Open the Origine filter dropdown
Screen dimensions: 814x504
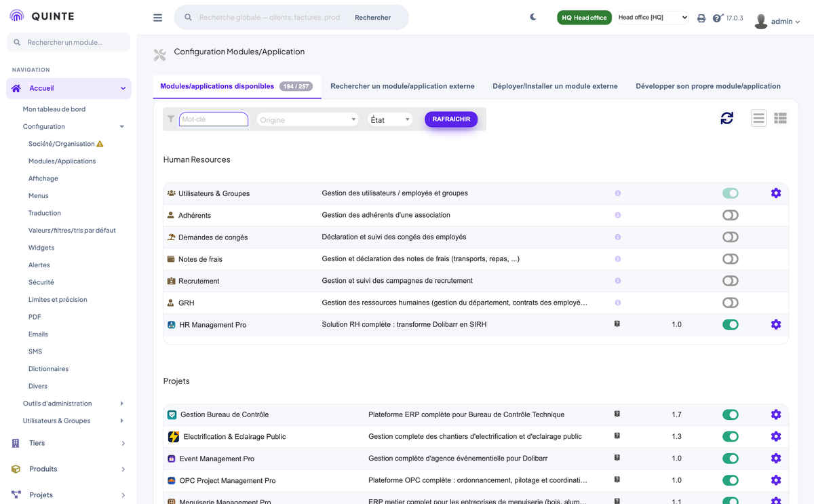[x=307, y=119]
